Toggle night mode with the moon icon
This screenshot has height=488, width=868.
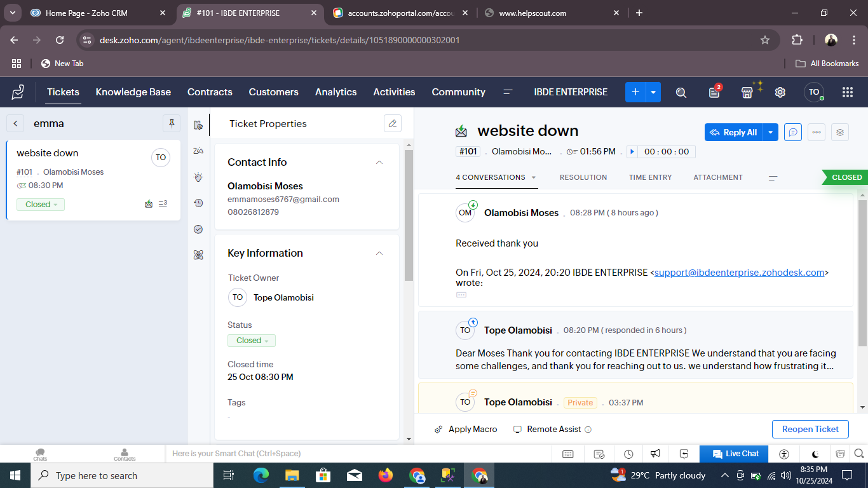815,454
